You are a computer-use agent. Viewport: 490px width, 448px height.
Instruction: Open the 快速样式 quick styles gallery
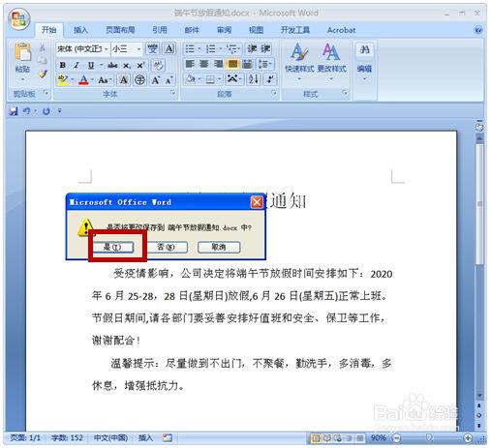pos(299,61)
